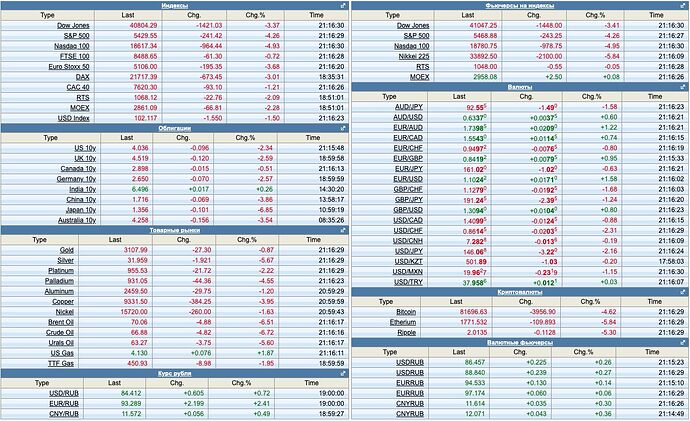Open the USD/KZT currency pair link
Viewport: 690px width, 421px height.
(408, 261)
